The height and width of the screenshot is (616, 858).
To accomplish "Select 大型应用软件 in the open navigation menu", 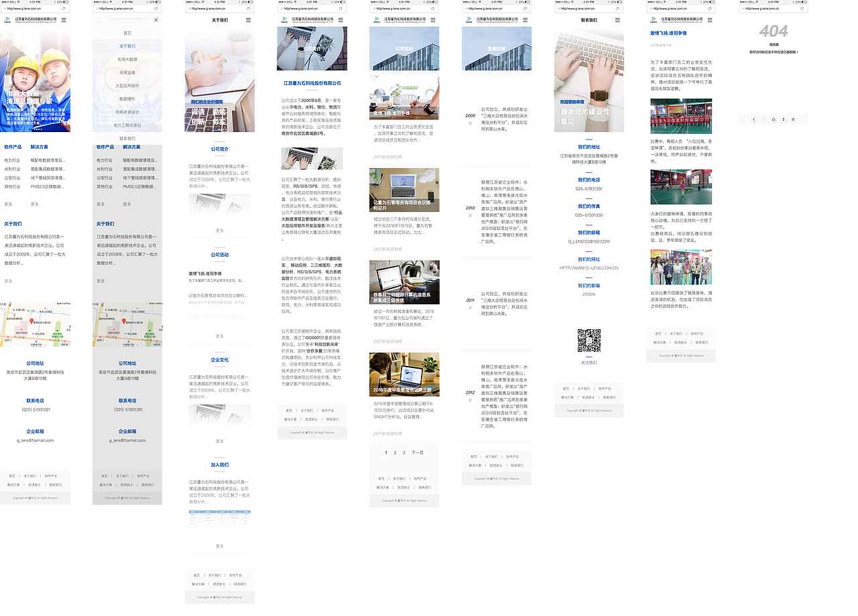I will click(x=127, y=86).
